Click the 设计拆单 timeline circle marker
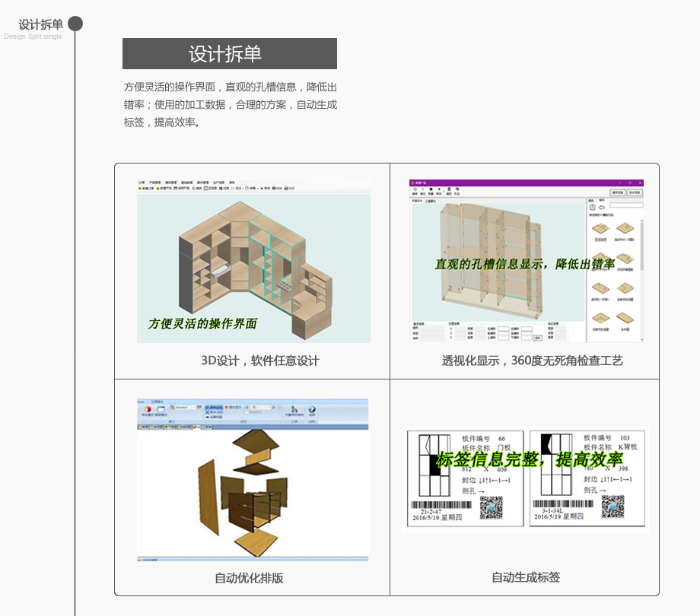Image resolution: width=700 pixels, height=616 pixels. coord(75,24)
